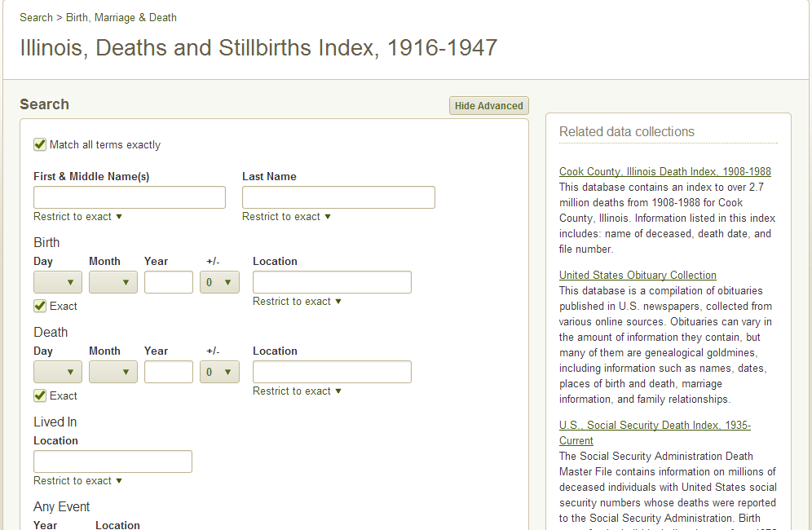Screen dimensions: 812x530
Task: Click the Hide Advanced button
Action: (488, 105)
